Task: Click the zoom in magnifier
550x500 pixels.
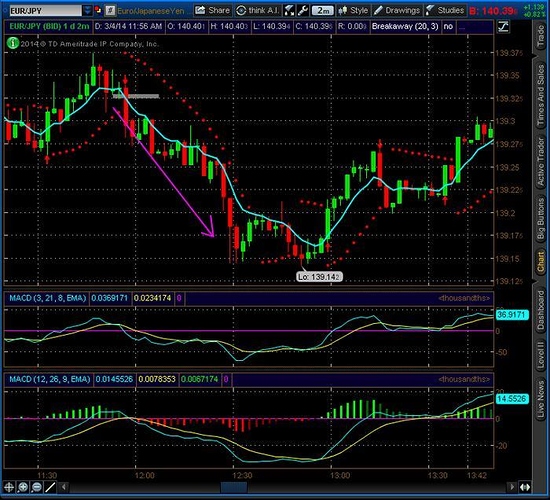Action: click(23, 487)
